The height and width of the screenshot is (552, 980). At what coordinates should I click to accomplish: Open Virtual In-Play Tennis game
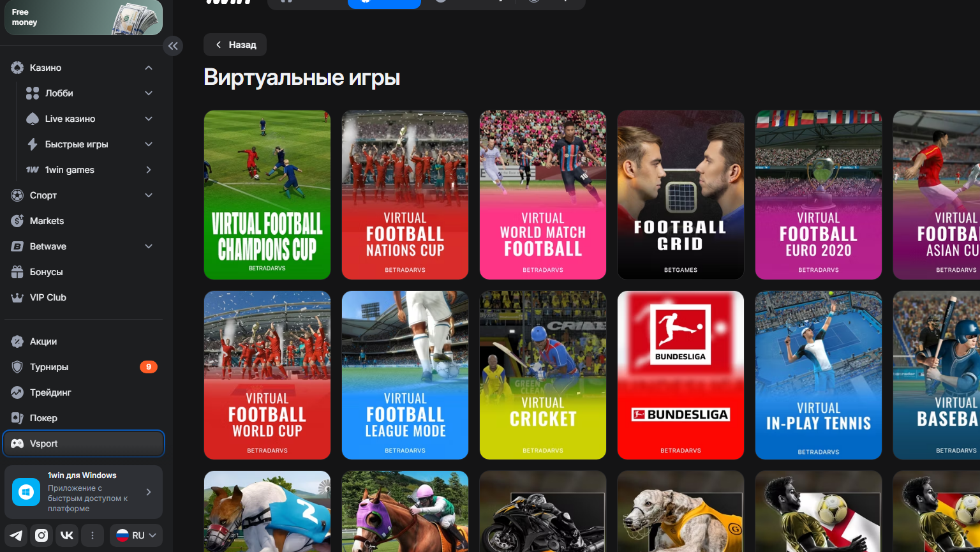point(819,375)
